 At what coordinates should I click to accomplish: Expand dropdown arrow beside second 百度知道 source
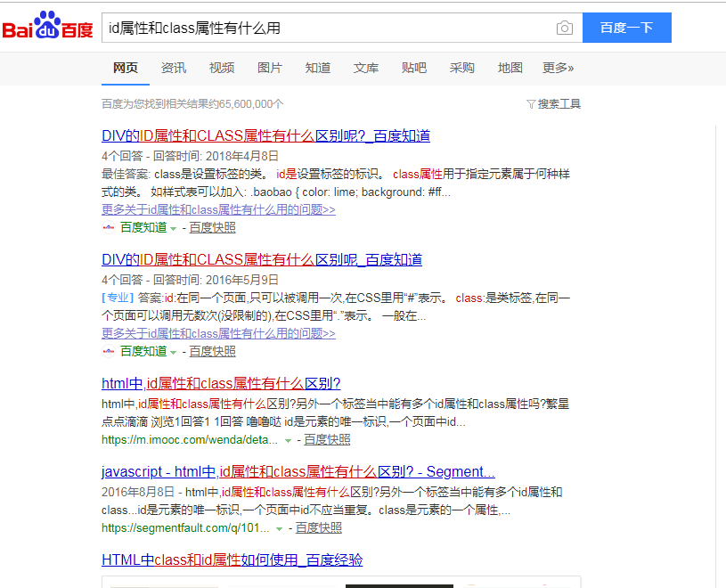[x=173, y=353]
